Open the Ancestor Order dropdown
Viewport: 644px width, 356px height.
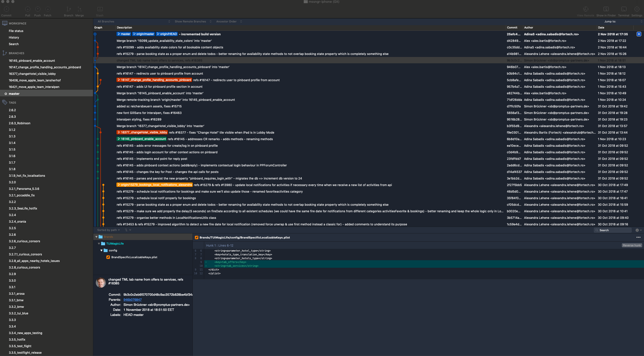[229, 21]
